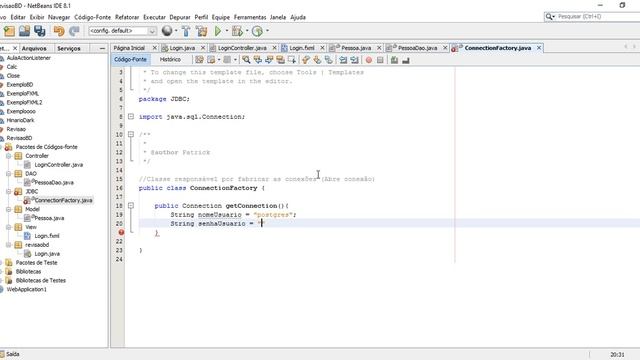Open the Navegar menu
The height and width of the screenshot is (360, 640).
[59, 17]
